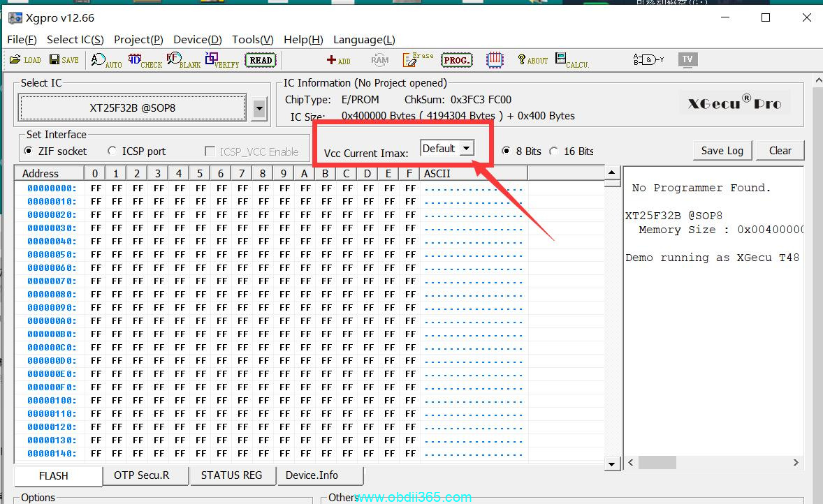Open the Tools menu

coord(252,39)
